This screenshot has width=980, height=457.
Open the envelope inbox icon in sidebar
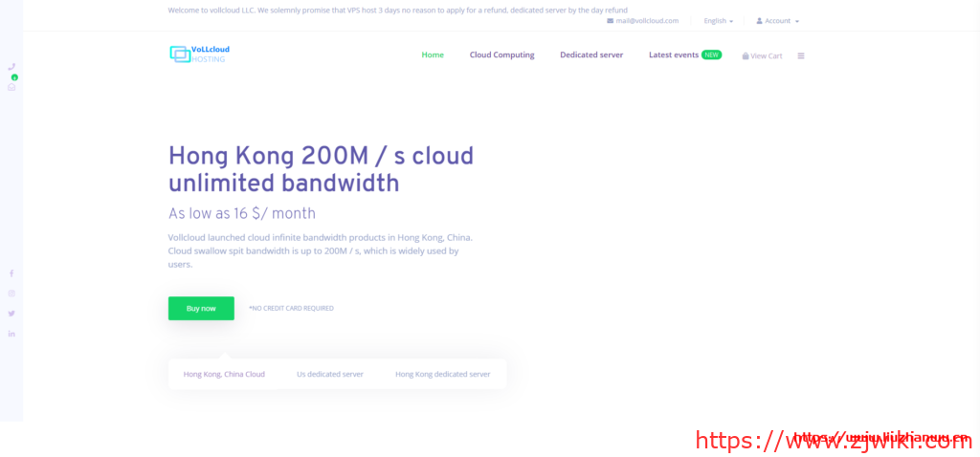pos(11,87)
